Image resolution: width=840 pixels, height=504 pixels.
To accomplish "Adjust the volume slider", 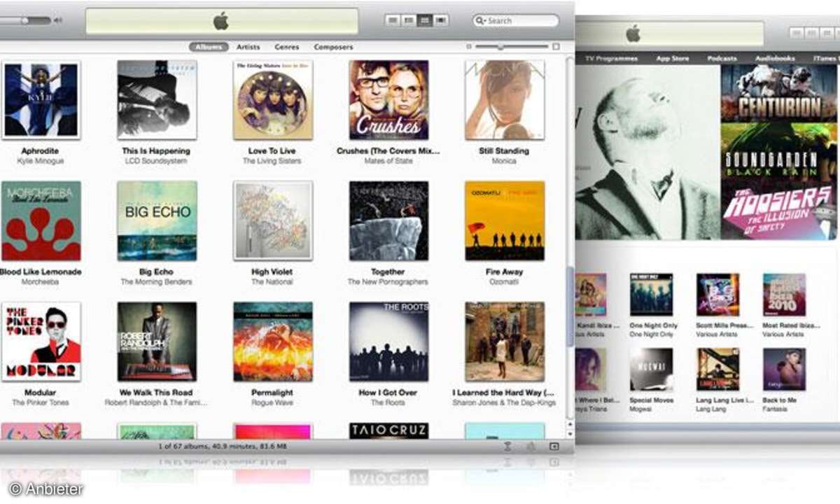I will 25,20.
